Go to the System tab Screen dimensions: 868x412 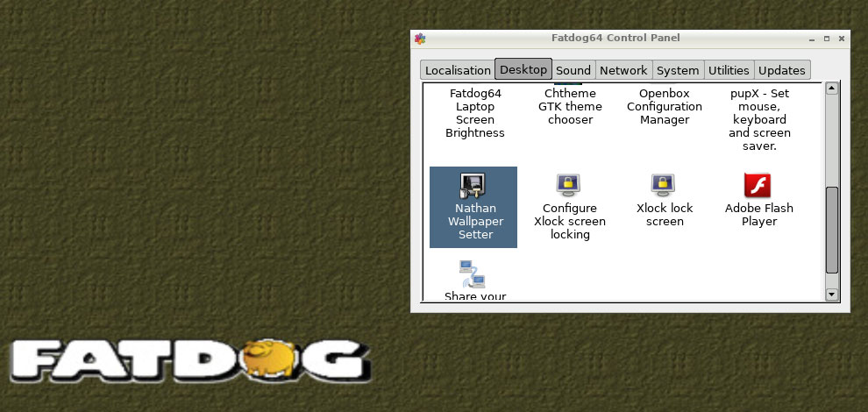678,70
